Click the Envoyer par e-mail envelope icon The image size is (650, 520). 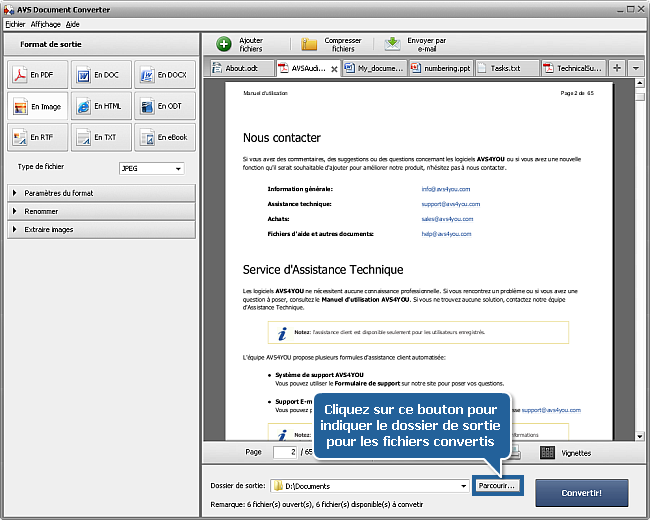point(392,44)
